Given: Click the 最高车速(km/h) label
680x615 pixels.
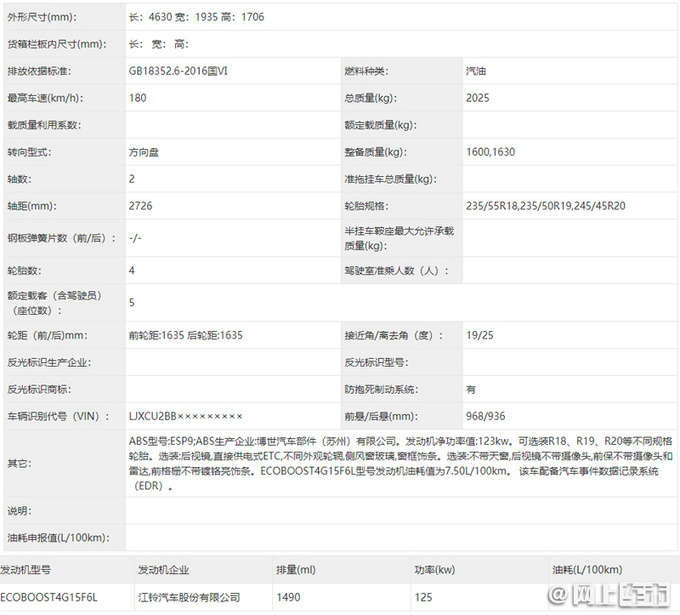Looking at the screenshot, I should 45,98.
